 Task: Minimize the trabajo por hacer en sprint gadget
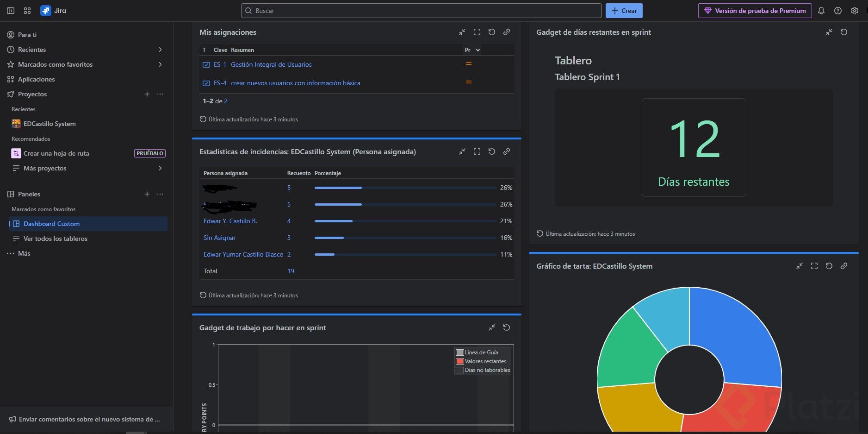(492, 327)
